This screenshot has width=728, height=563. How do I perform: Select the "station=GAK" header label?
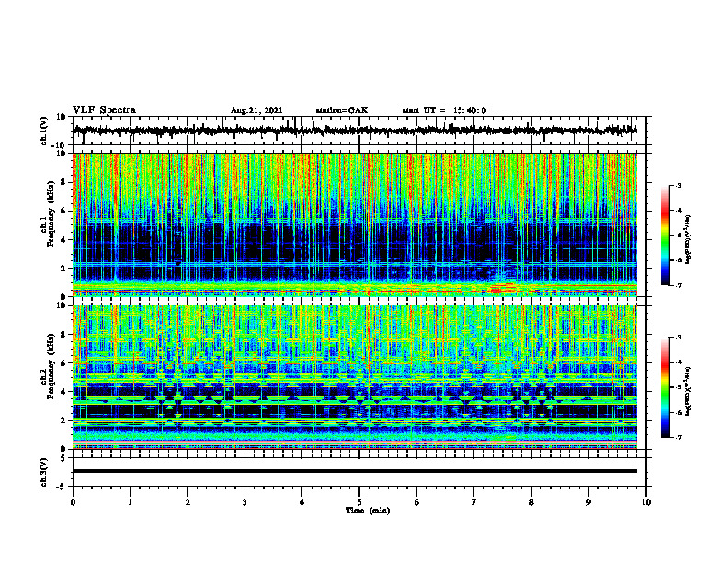click(x=342, y=110)
